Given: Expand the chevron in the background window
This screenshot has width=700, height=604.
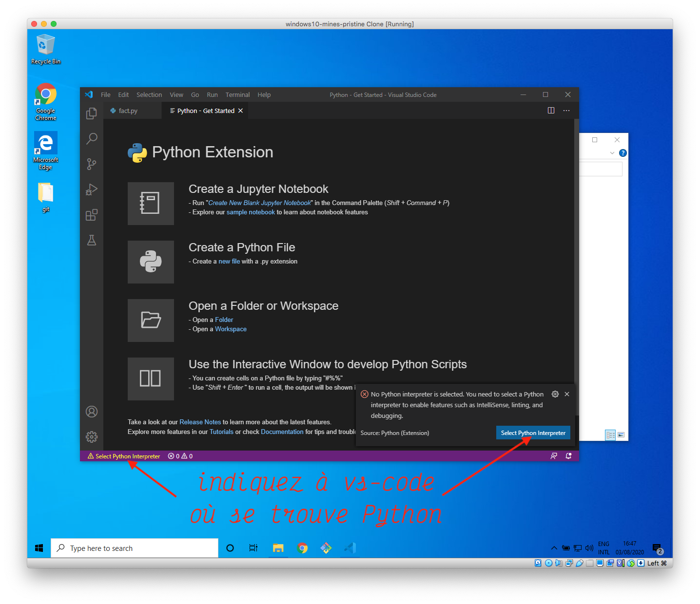Looking at the screenshot, I should coord(612,153).
